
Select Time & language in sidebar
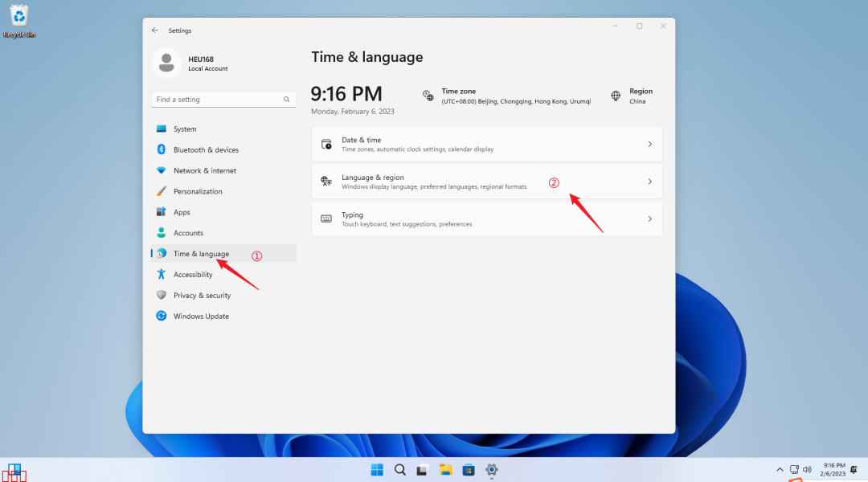(223, 253)
